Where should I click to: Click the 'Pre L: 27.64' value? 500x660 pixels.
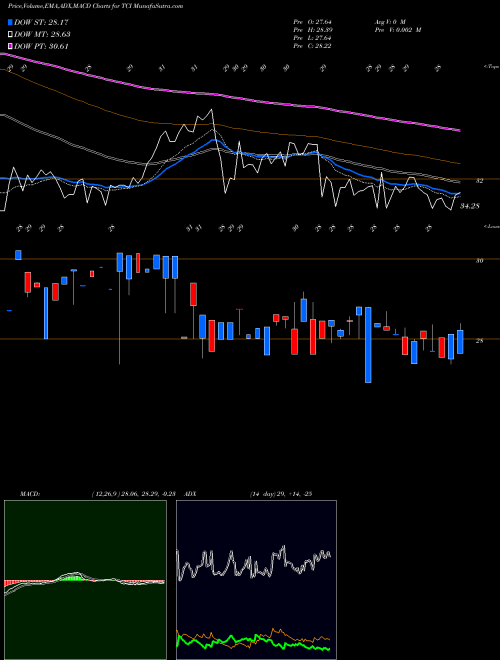312,38
